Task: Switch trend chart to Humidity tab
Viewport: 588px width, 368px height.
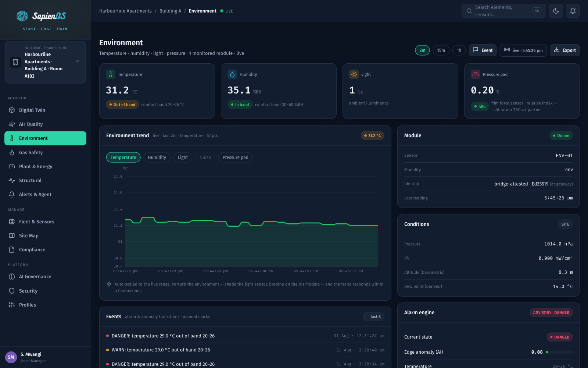Action: [x=157, y=158]
